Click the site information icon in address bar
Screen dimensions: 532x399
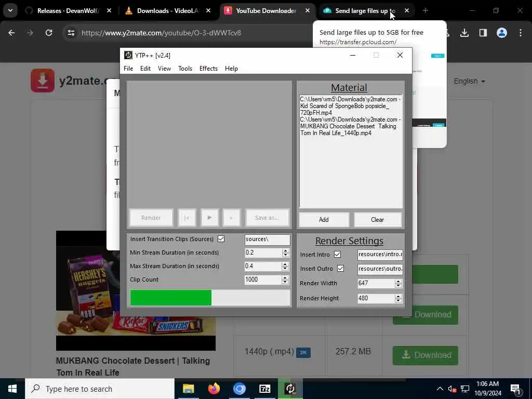[71, 33]
